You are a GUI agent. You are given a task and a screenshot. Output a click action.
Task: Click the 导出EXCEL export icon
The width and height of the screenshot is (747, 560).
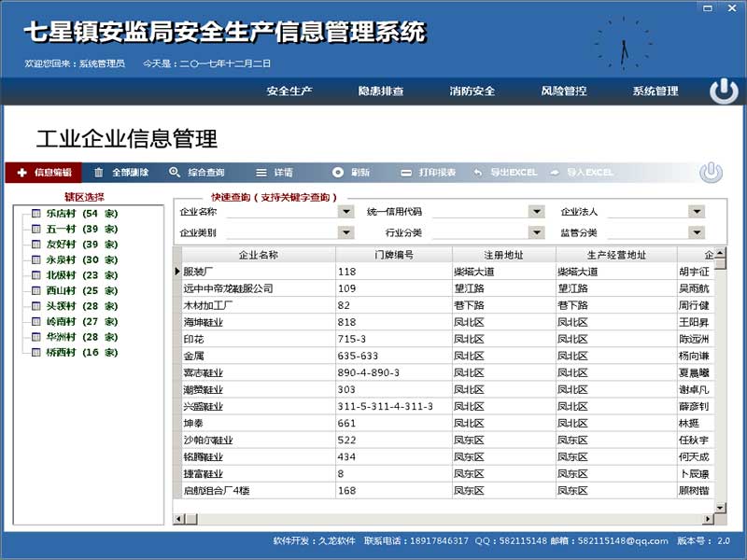478,173
